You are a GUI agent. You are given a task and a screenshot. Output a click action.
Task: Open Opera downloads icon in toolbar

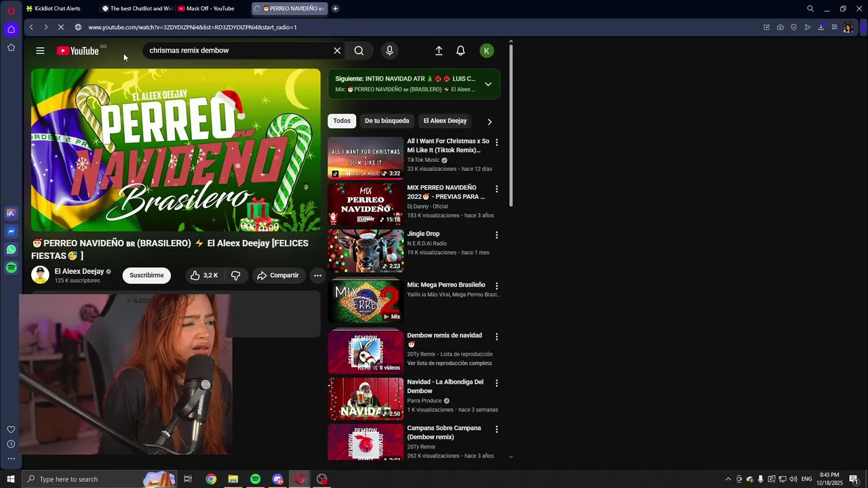pos(821,27)
